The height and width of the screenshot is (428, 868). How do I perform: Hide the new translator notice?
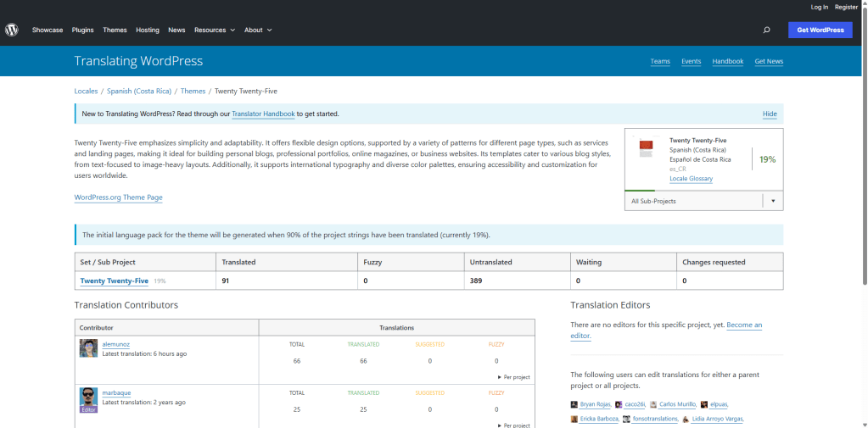coord(770,114)
